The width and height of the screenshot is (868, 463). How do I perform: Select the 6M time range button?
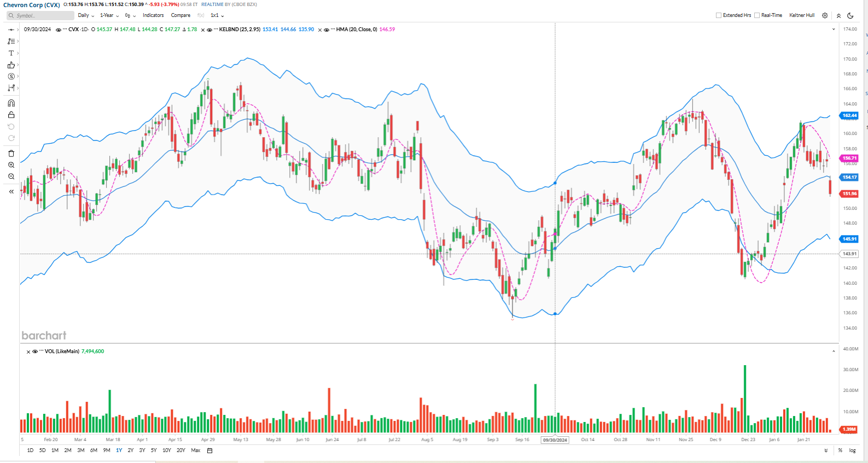(94, 450)
